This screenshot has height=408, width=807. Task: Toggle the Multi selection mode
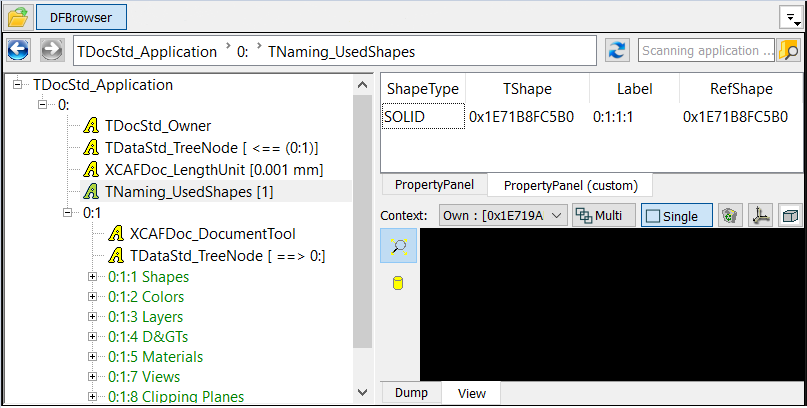(604, 215)
